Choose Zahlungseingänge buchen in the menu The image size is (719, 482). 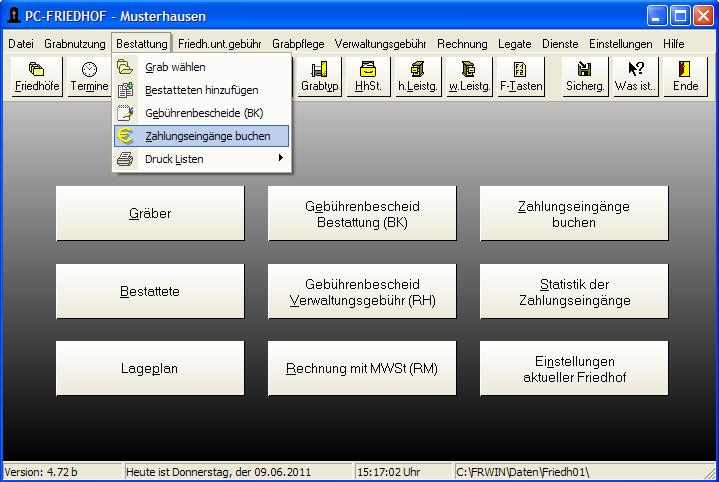click(x=201, y=136)
